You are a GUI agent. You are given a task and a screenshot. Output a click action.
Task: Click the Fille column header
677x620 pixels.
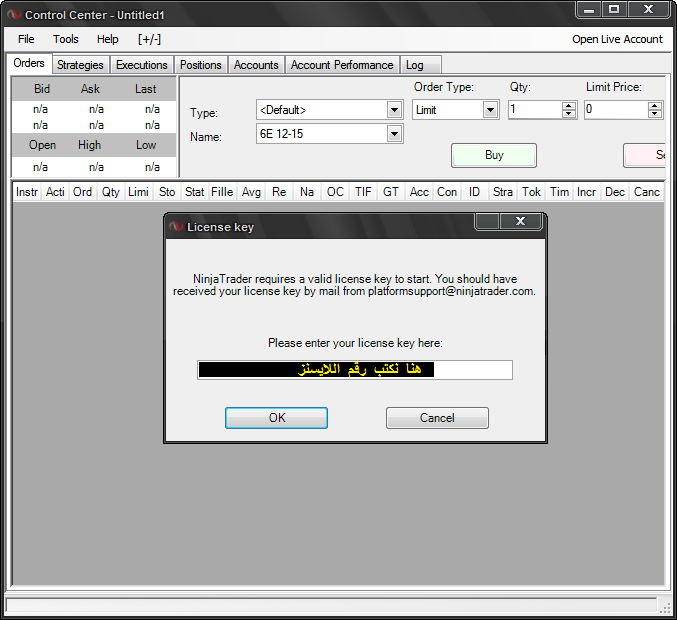tap(222, 192)
